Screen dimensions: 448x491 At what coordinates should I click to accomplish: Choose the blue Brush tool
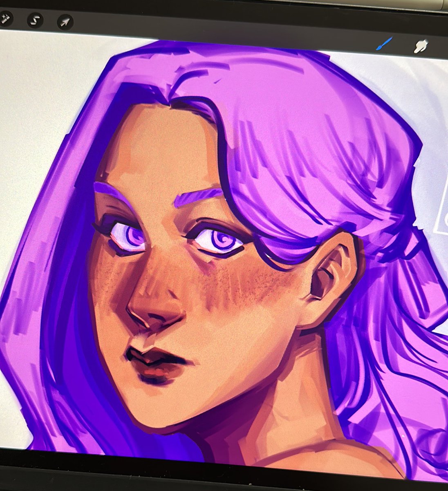click(x=384, y=44)
